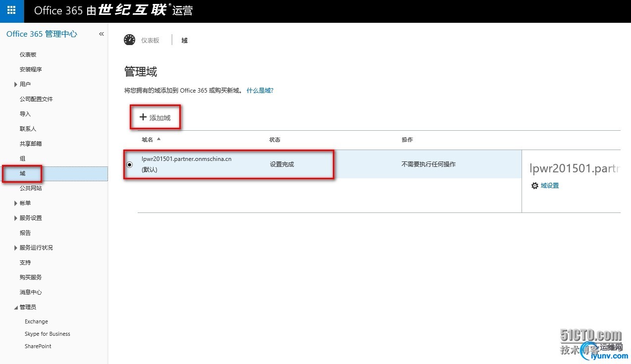This screenshot has width=631, height=364.
Task: Expand the 用户 menu section
Action: (x=16, y=85)
